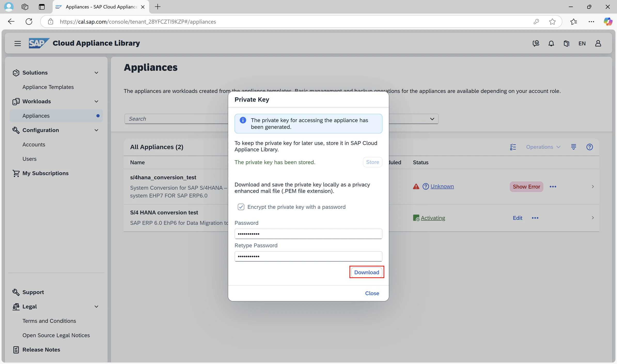Viewport: 617px width, 364px height.
Task: Click the SAP logo
Action: (39, 43)
